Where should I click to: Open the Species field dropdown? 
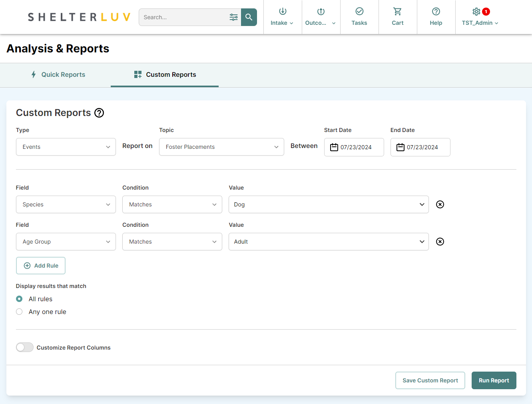[x=66, y=204]
